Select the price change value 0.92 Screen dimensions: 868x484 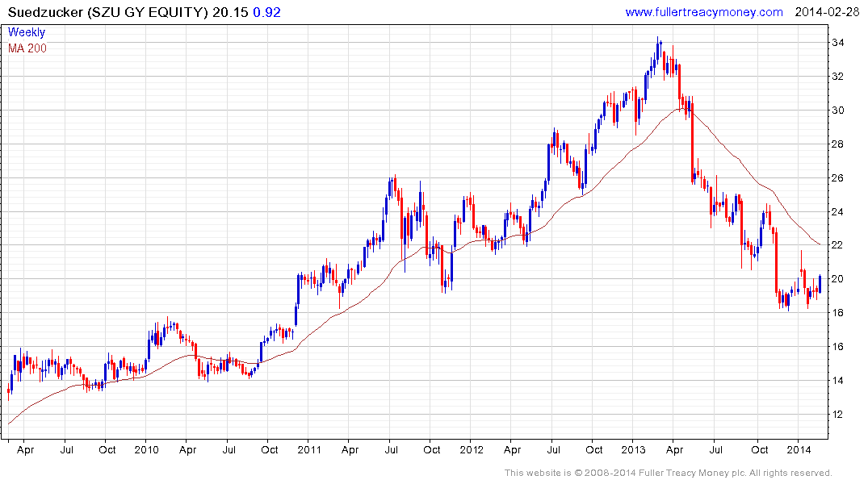(266, 12)
